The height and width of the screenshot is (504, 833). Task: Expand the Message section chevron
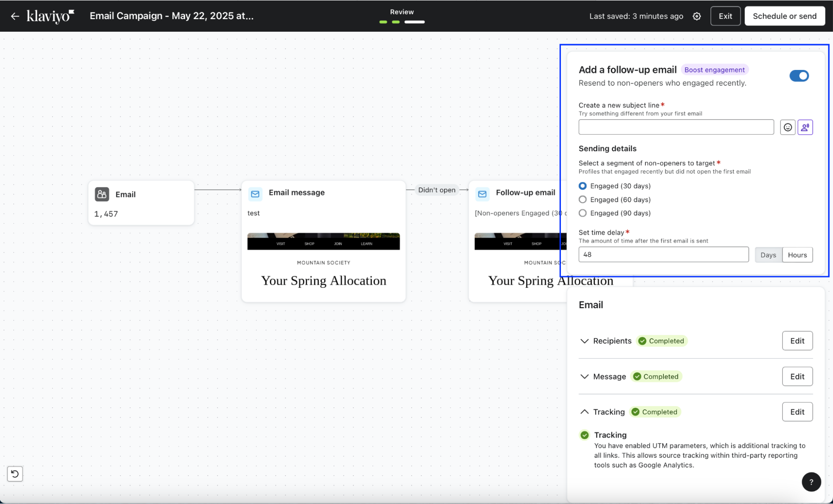coord(584,377)
